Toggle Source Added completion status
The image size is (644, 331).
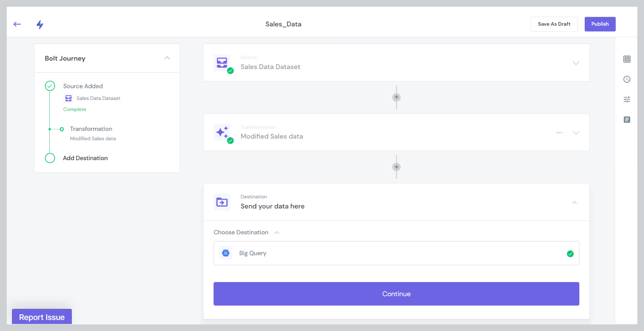coord(51,86)
